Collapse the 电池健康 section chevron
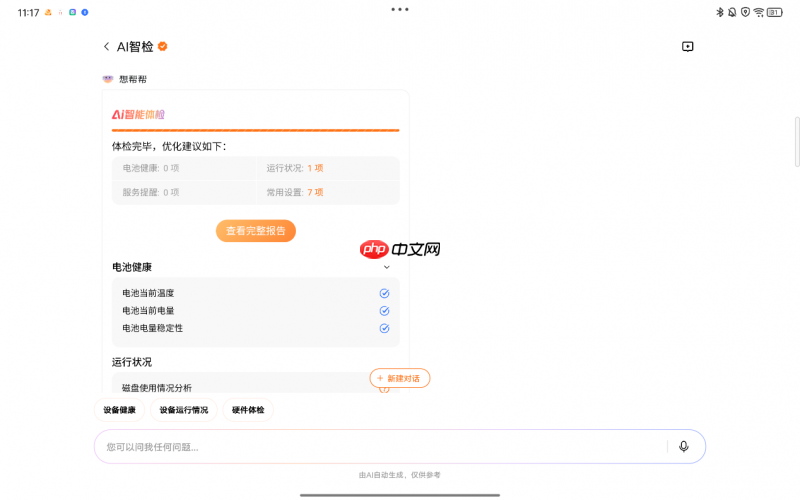 [387, 267]
